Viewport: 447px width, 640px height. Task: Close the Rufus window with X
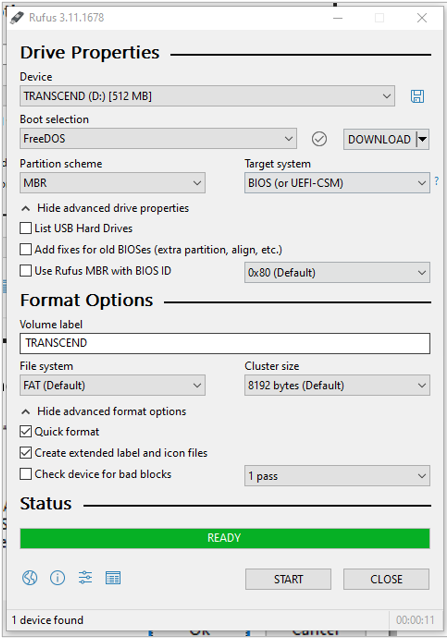(422, 18)
